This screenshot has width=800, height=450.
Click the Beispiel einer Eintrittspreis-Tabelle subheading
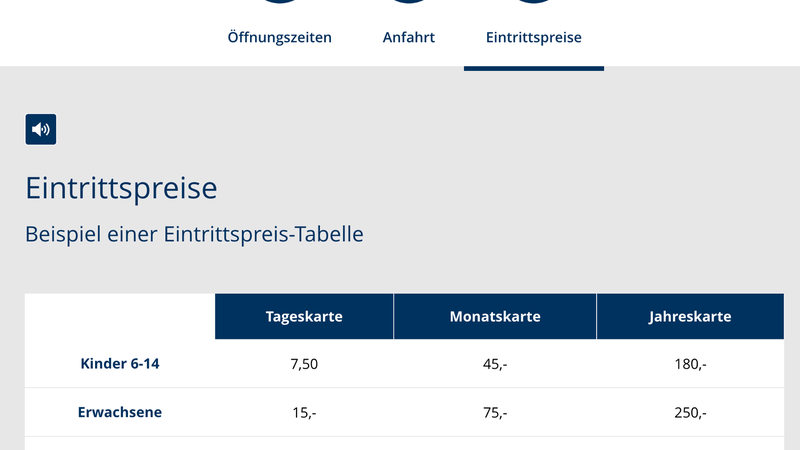tap(194, 235)
